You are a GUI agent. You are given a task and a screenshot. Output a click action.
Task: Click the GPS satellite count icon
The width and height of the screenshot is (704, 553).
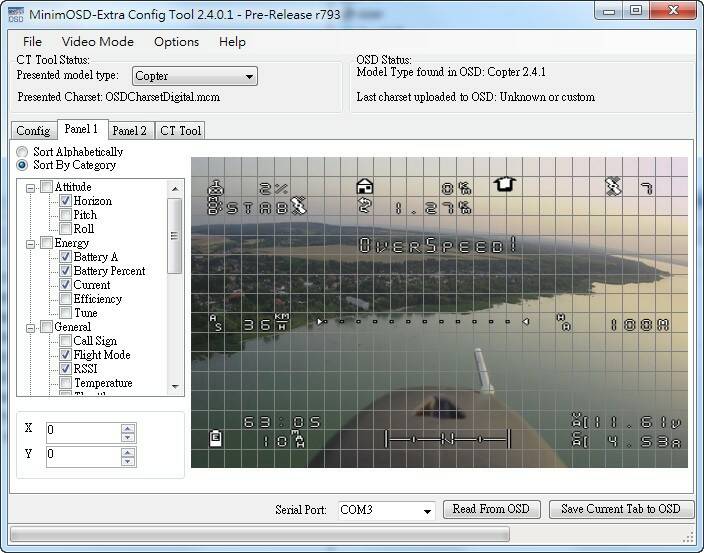click(614, 186)
